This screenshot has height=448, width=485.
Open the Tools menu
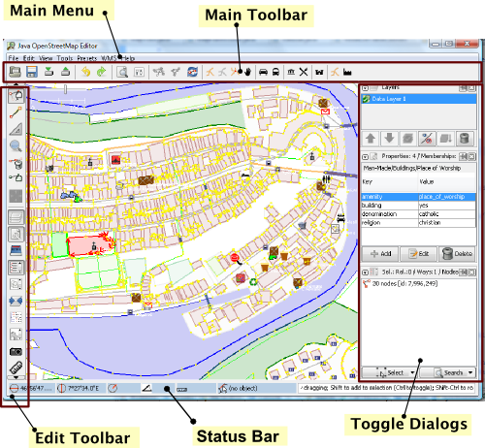65,58
